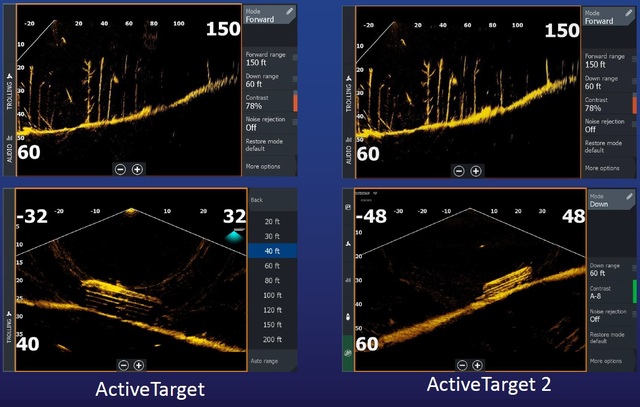Zoom out on the 40 ft range-list view
The image size is (640, 407).
124,365
